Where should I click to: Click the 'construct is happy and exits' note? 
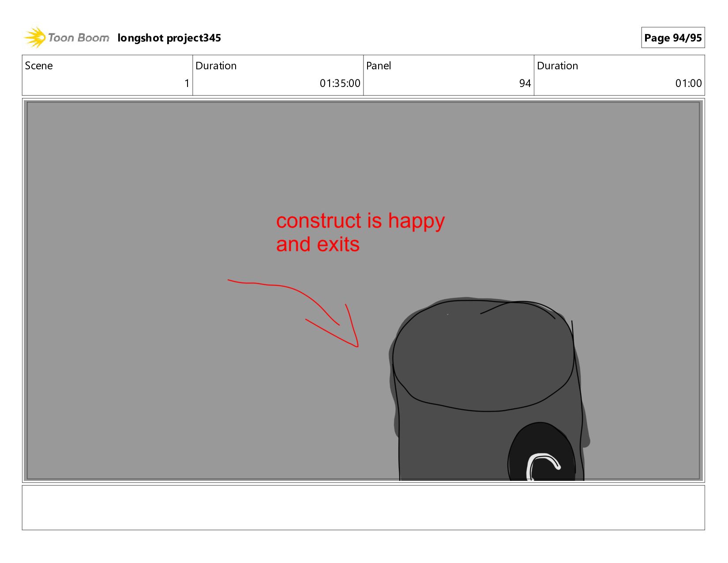coord(360,232)
